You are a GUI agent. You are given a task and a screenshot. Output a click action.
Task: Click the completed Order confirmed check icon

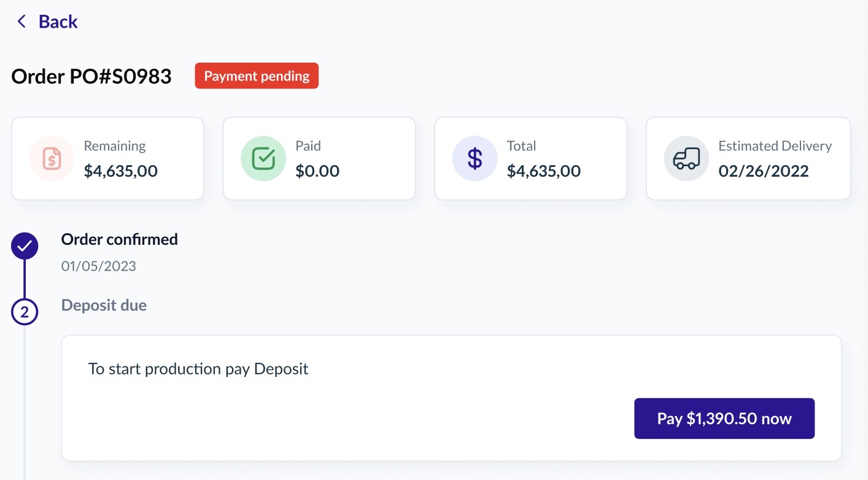click(25, 246)
